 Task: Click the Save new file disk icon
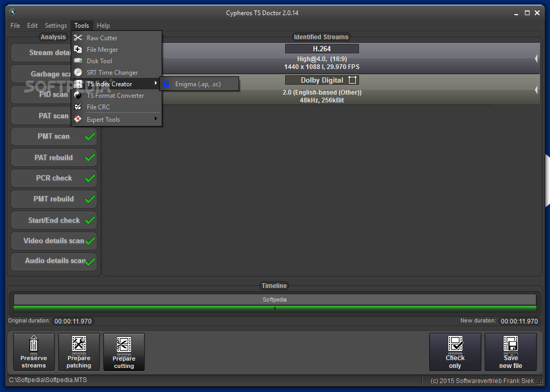(511, 344)
